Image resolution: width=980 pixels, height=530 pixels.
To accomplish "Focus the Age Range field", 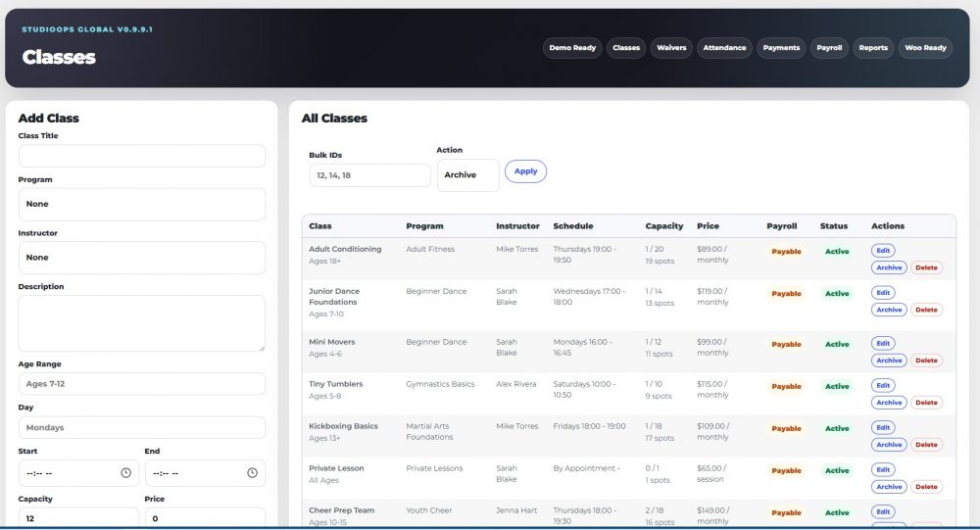I will [x=142, y=384].
